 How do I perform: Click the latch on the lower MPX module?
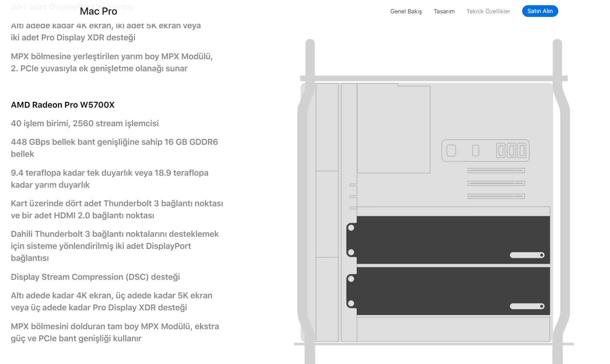pos(527,306)
